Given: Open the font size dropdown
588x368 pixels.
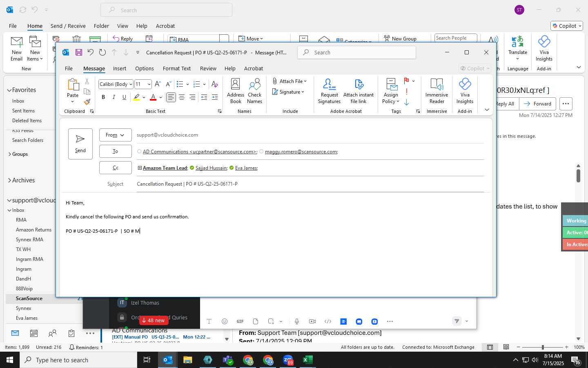Looking at the screenshot, I should pos(149,84).
